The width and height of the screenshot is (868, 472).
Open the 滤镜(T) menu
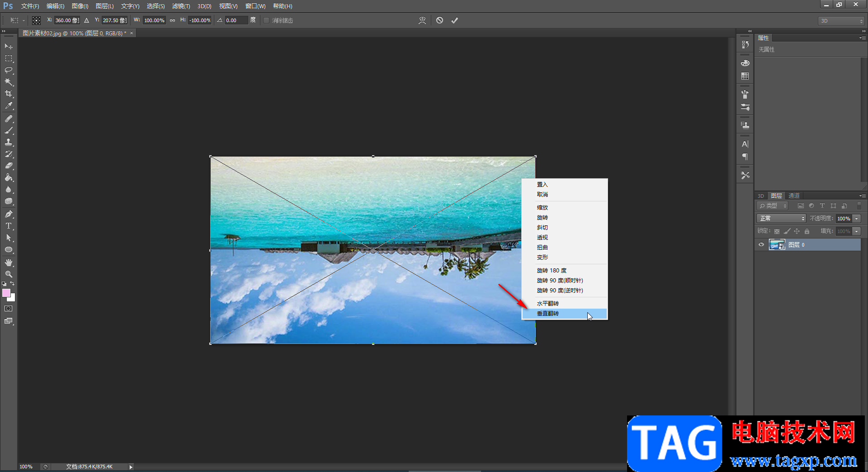click(x=181, y=6)
